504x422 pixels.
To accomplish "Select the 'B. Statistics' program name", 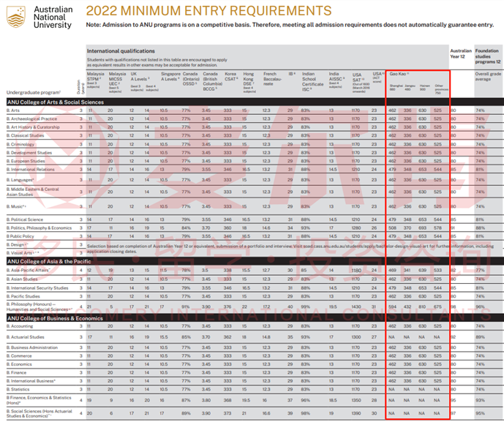I will pos(18,389).
